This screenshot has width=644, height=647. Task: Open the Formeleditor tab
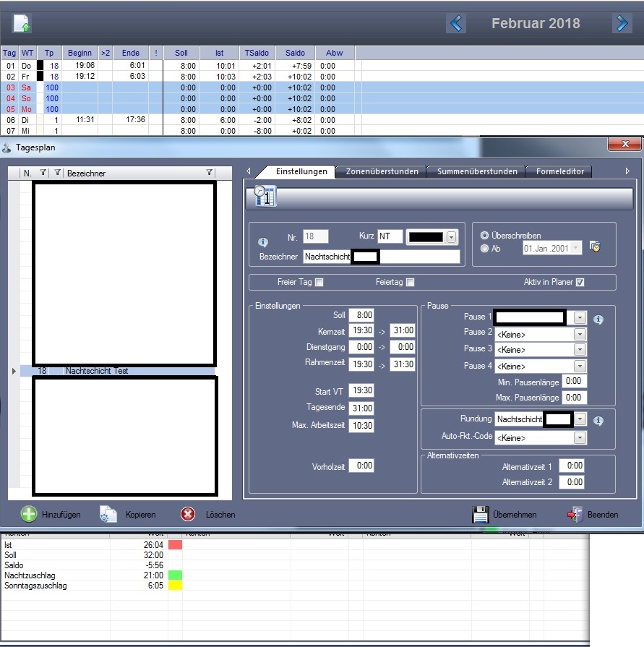(560, 172)
